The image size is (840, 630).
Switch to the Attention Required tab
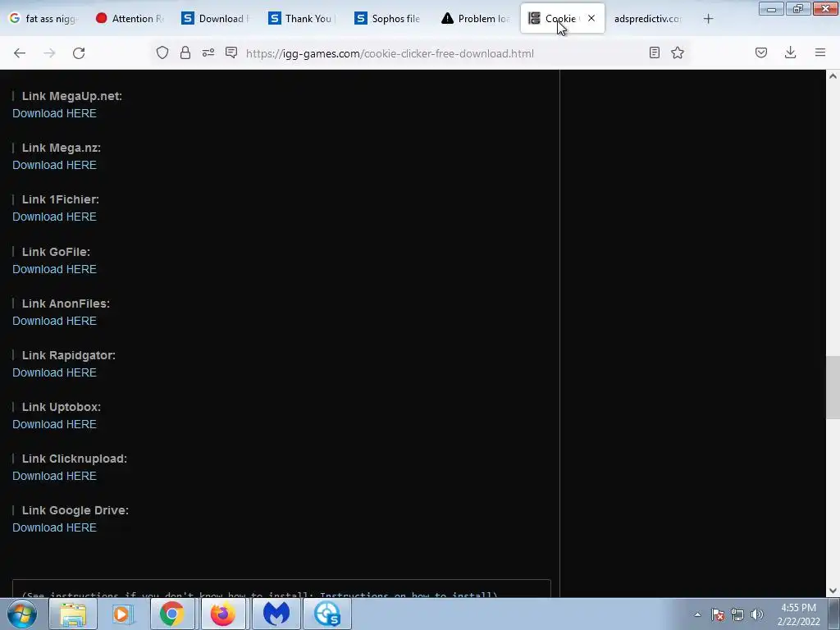coord(130,18)
